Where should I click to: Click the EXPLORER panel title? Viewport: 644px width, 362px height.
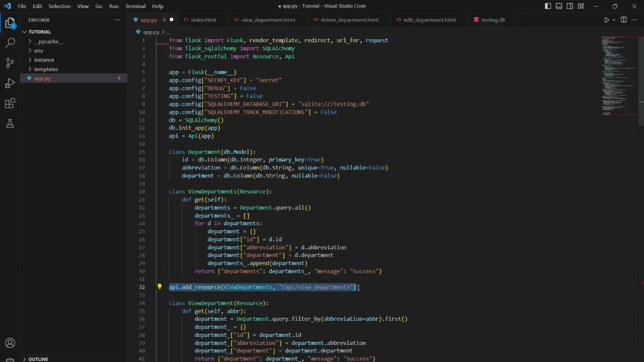(39, 20)
